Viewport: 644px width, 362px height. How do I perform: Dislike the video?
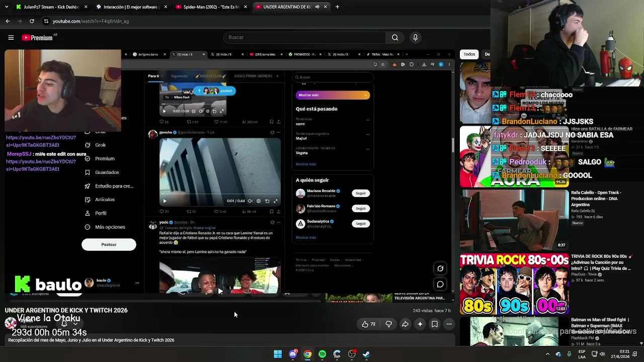click(388, 324)
